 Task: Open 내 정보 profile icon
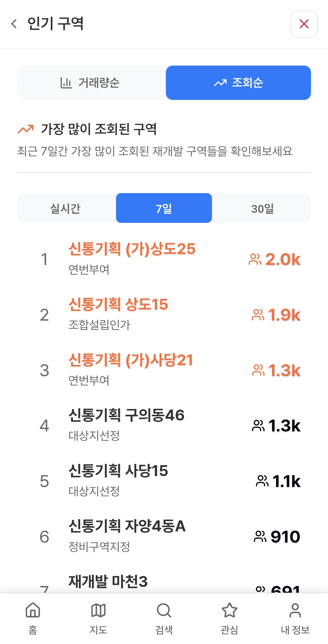click(x=295, y=610)
